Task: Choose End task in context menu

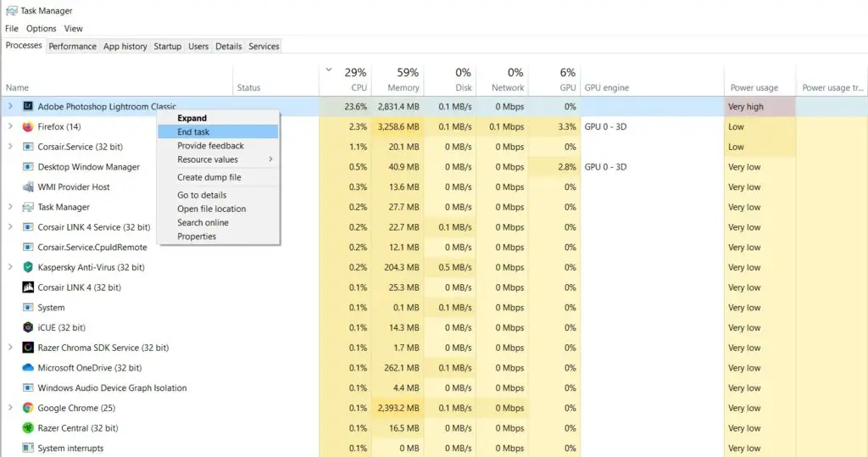Action: pyautogui.click(x=218, y=131)
